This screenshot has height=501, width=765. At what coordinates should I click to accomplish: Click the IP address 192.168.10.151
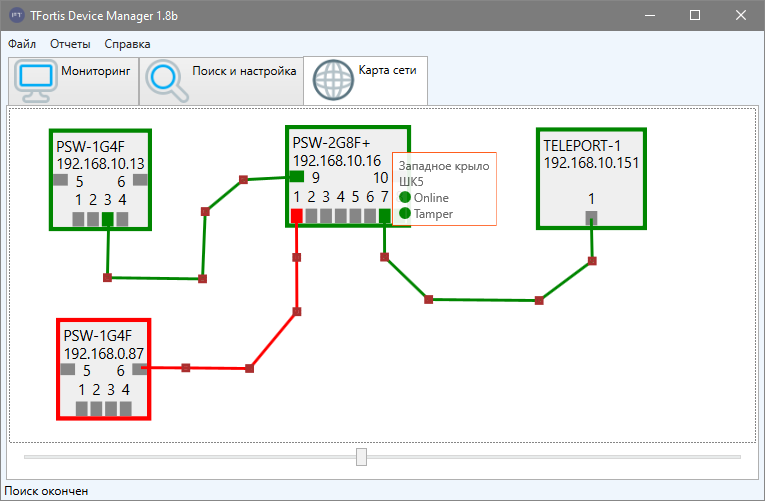click(x=591, y=163)
